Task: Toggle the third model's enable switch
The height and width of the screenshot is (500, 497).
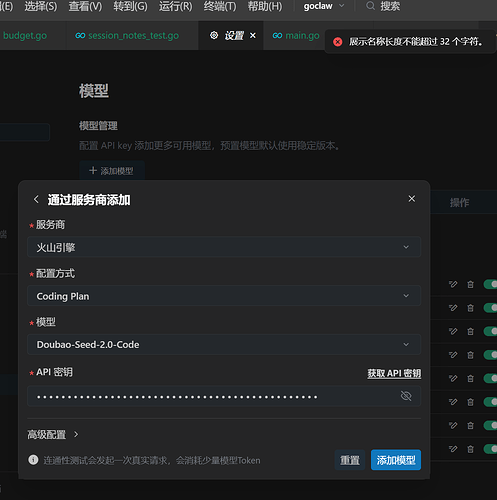Action: tap(490, 331)
